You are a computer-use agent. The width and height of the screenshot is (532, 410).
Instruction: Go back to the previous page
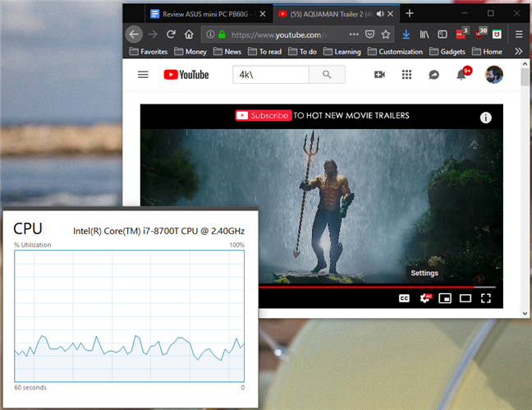click(134, 35)
